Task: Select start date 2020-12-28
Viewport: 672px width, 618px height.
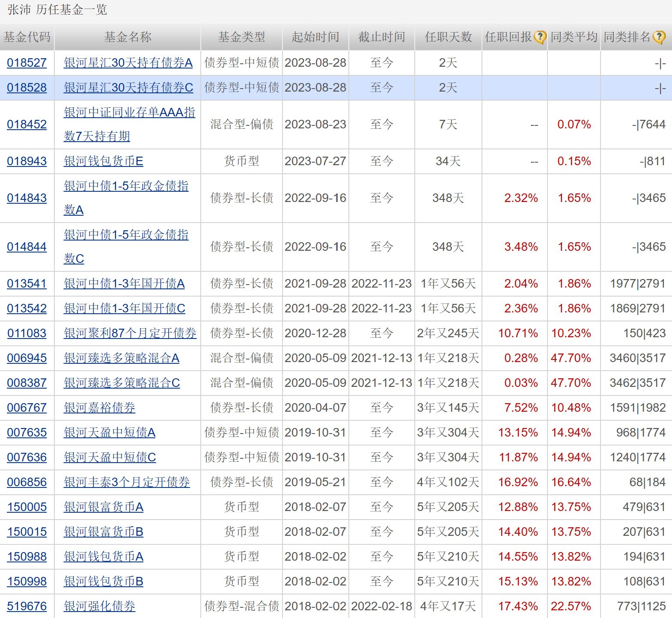Action: point(315,333)
